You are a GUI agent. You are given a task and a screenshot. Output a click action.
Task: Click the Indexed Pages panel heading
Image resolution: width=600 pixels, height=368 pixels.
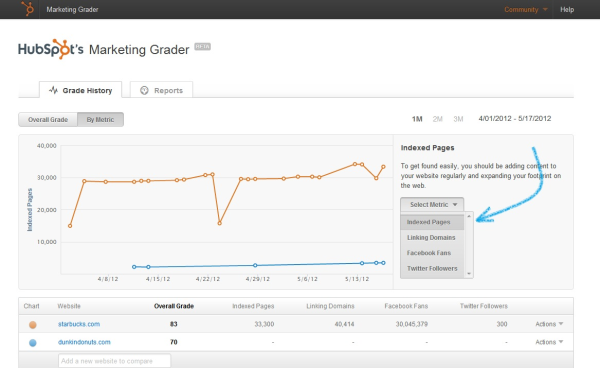tap(427, 148)
